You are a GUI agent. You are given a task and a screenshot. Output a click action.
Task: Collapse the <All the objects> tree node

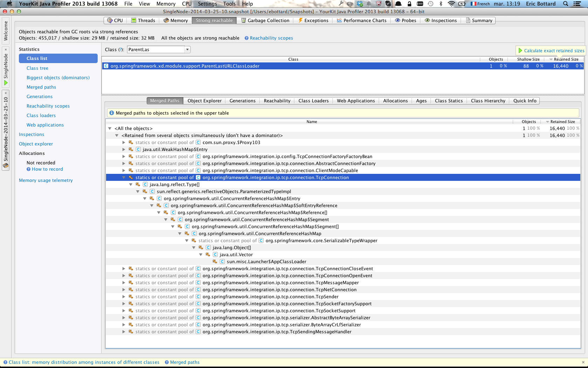(x=110, y=129)
